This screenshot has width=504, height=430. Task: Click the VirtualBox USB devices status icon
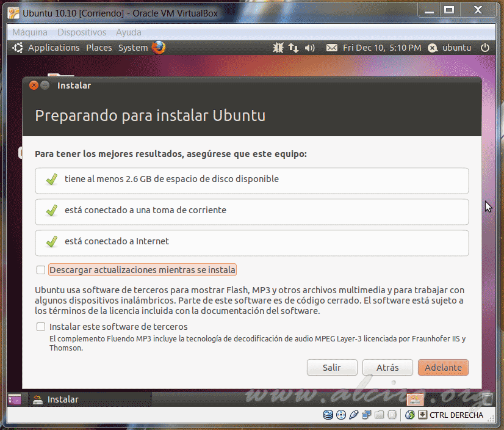353,415
